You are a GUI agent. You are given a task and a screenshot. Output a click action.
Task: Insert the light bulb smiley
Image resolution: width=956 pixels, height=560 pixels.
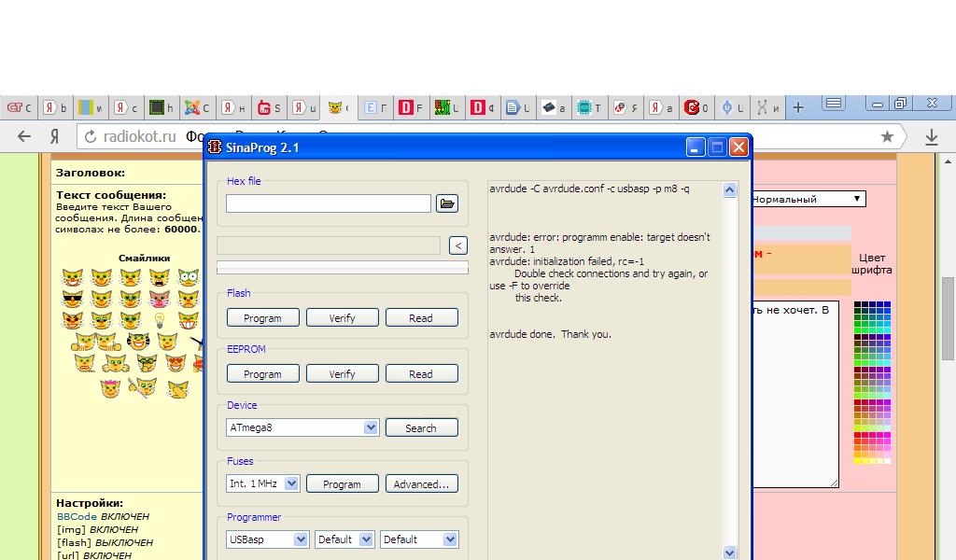click(160, 320)
